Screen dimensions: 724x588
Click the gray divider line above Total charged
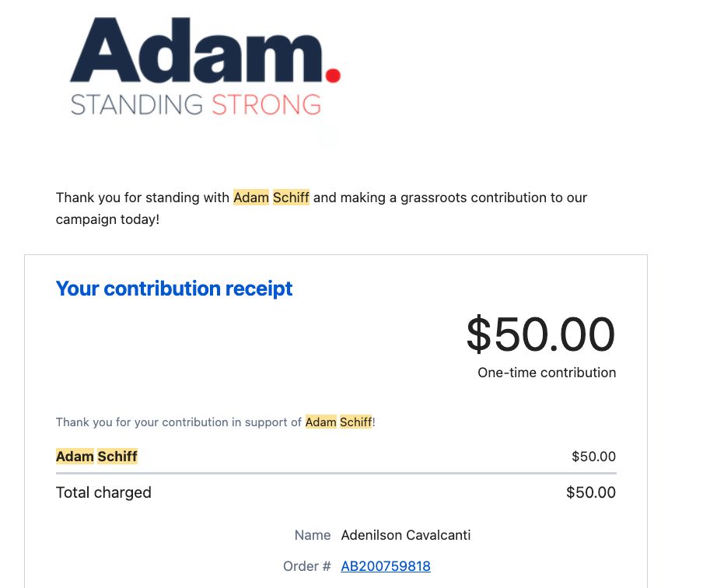(336, 473)
